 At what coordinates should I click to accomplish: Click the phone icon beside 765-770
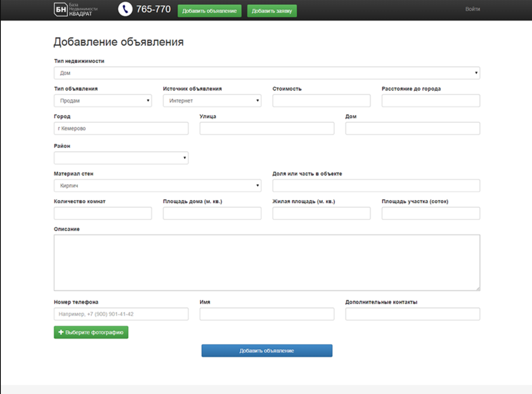pos(125,9)
